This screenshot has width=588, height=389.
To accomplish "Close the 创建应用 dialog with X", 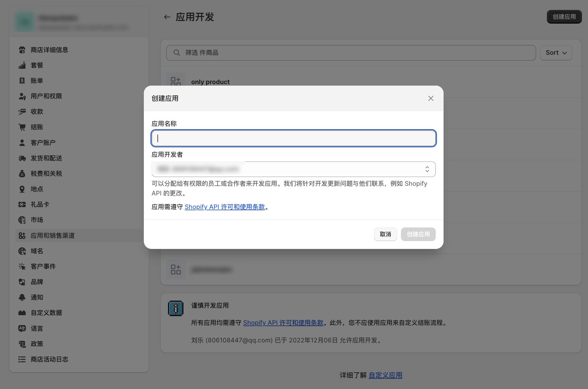I will (x=431, y=98).
